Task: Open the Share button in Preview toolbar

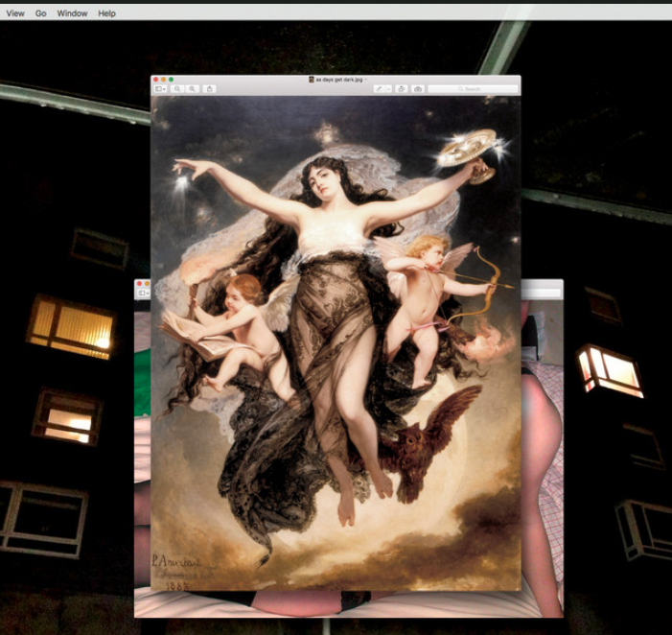Action: click(209, 89)
